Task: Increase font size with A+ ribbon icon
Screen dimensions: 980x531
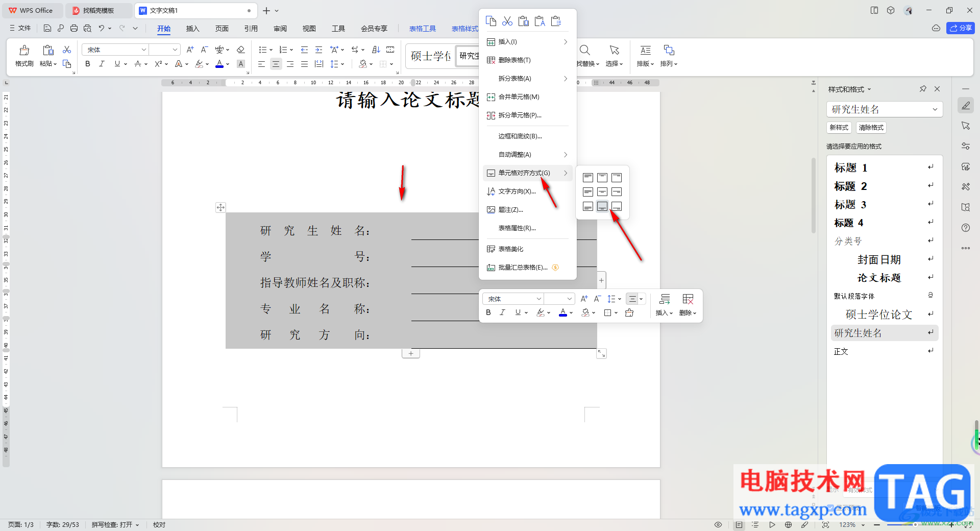Action: [x=190, y=50]
